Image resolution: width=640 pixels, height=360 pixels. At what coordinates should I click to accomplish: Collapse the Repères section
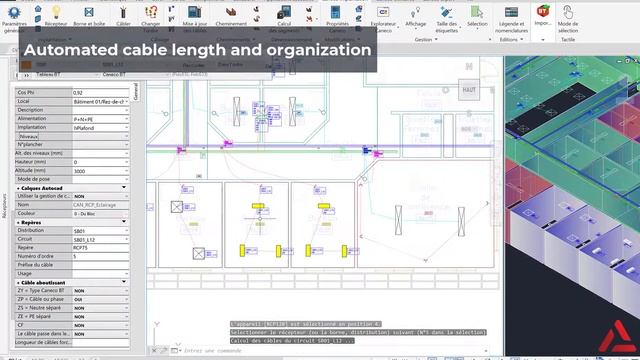tap(124, 222)
